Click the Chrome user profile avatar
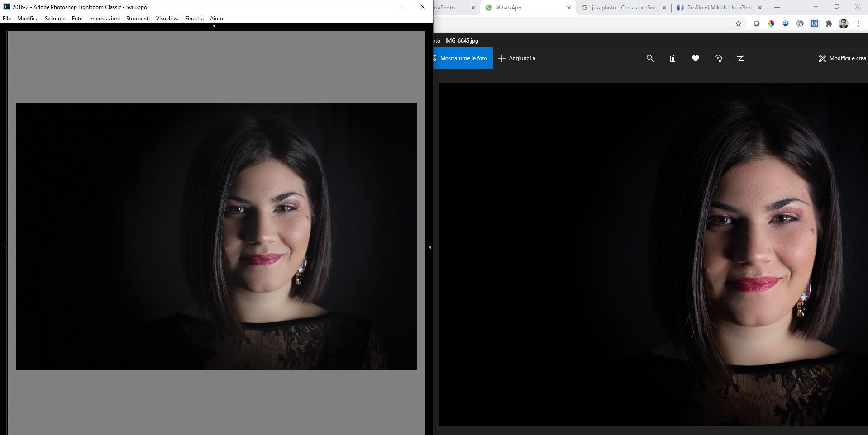 coord(844,24)
